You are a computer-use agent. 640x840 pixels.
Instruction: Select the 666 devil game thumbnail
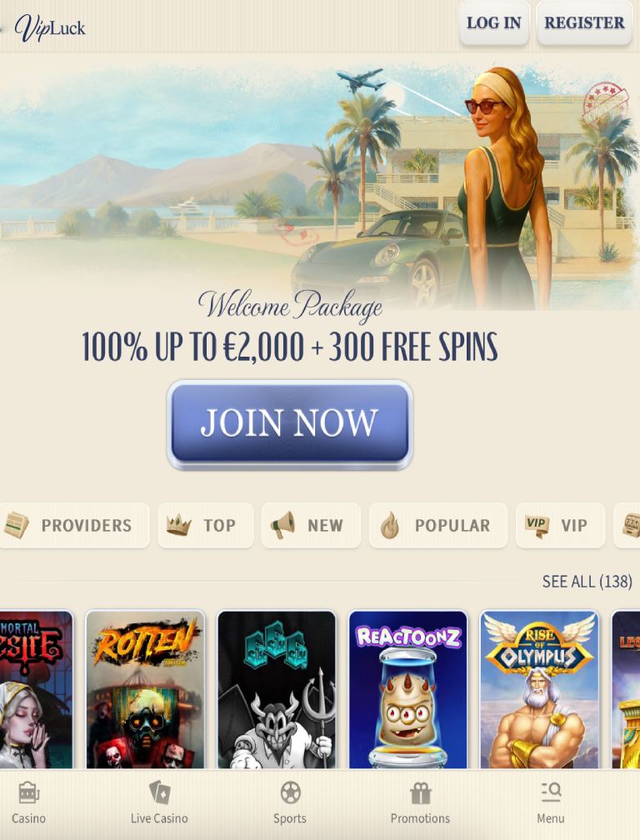[277, 689]
